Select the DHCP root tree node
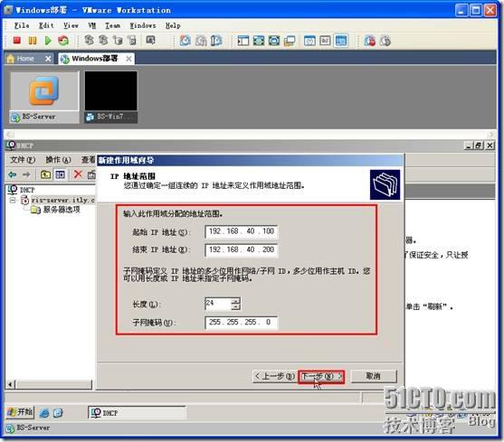 26,190
